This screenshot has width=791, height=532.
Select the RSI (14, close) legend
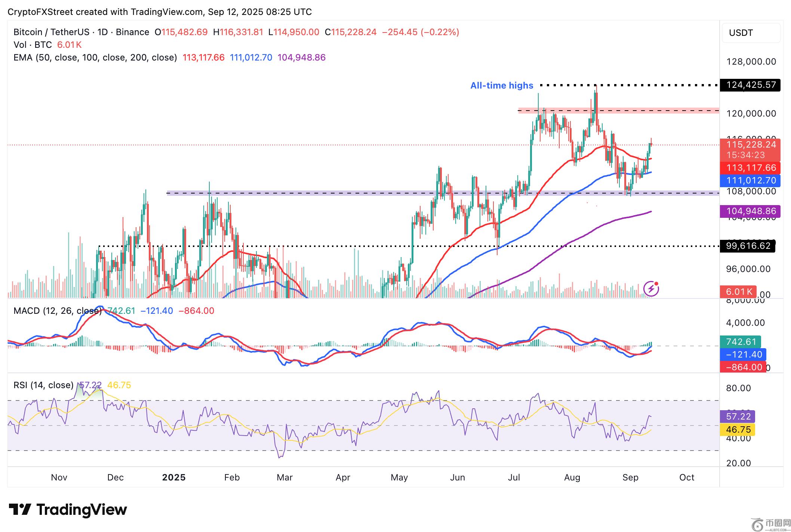(x=43, y=385)
